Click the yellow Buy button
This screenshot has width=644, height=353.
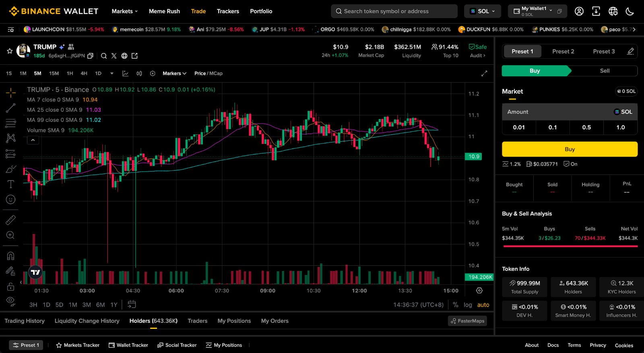[x=570, y=149]
